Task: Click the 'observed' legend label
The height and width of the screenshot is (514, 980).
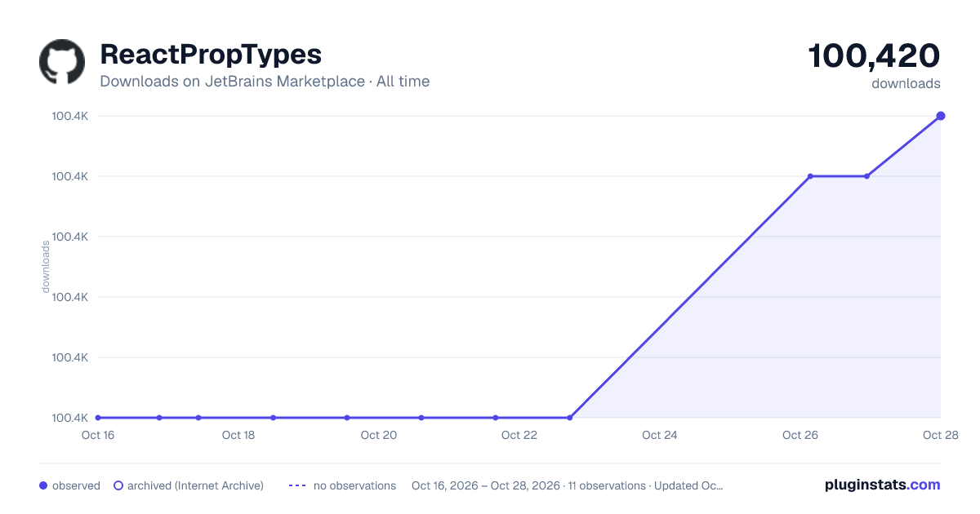Action: coord(76,485)
